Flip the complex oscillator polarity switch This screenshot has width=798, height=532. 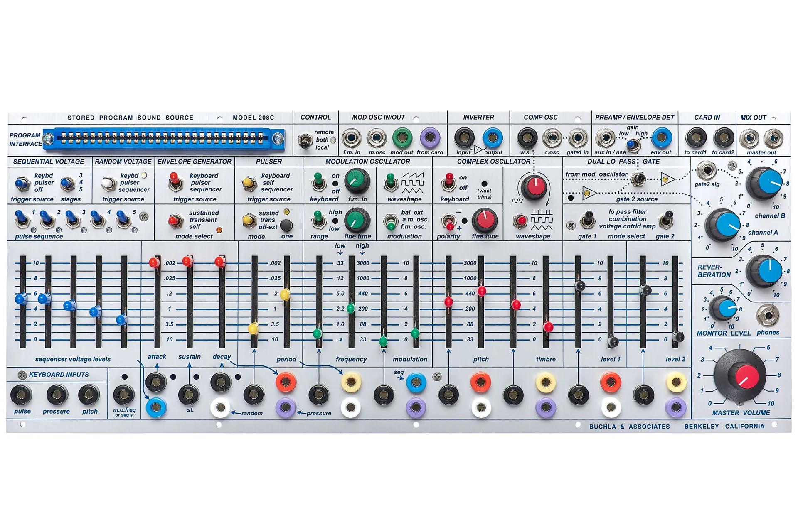448,222
